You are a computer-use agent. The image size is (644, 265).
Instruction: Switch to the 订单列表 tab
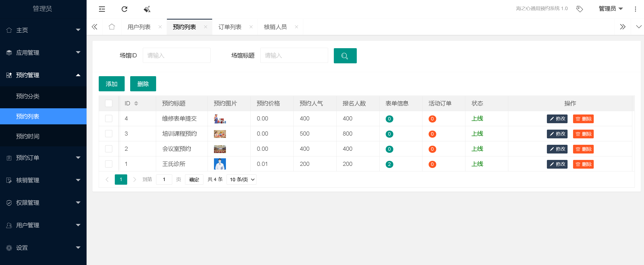[230, 27]
